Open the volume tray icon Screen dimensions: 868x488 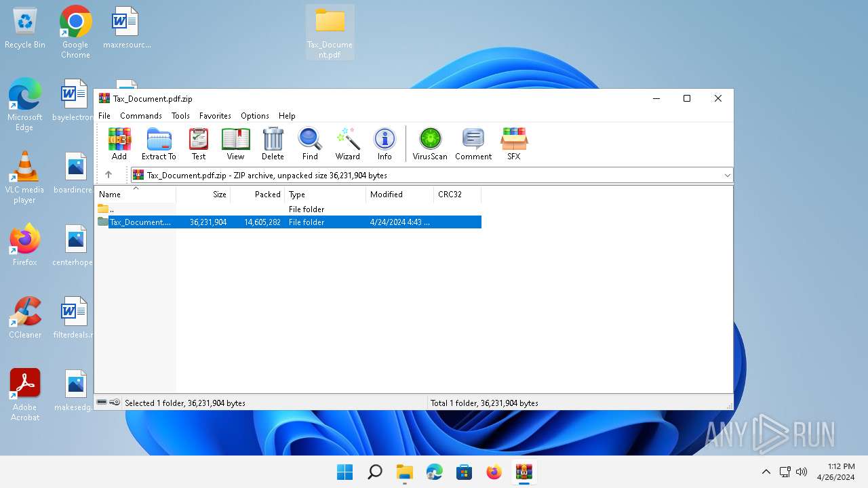coord(802,472)
